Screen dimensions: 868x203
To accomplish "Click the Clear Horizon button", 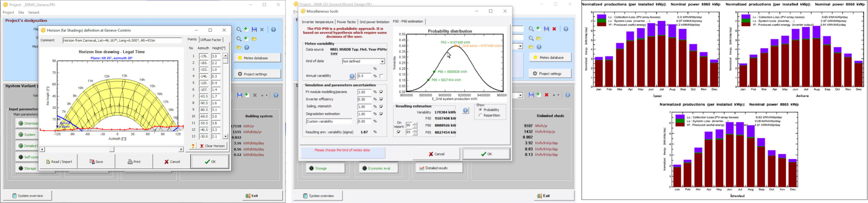I will (212, 146).
